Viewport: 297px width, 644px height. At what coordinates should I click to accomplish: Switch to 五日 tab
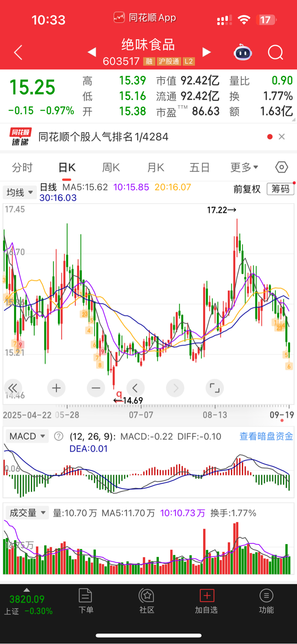coord(200,168)
